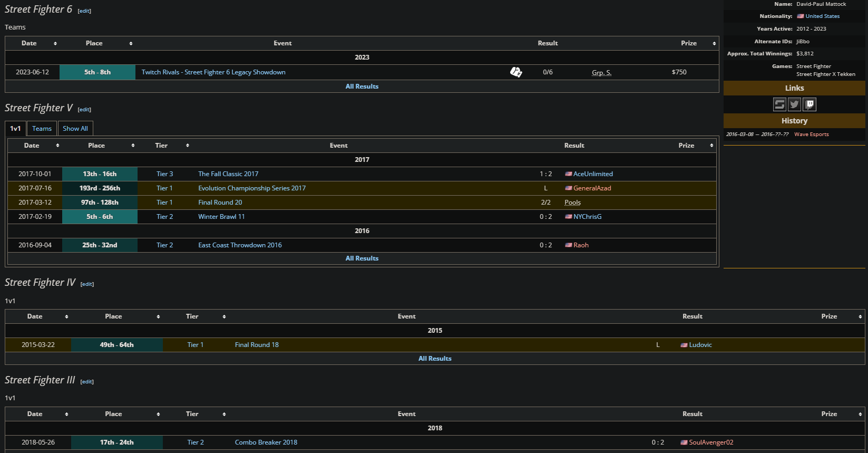Open the Winter Brawl 11 event

(221, 217)
